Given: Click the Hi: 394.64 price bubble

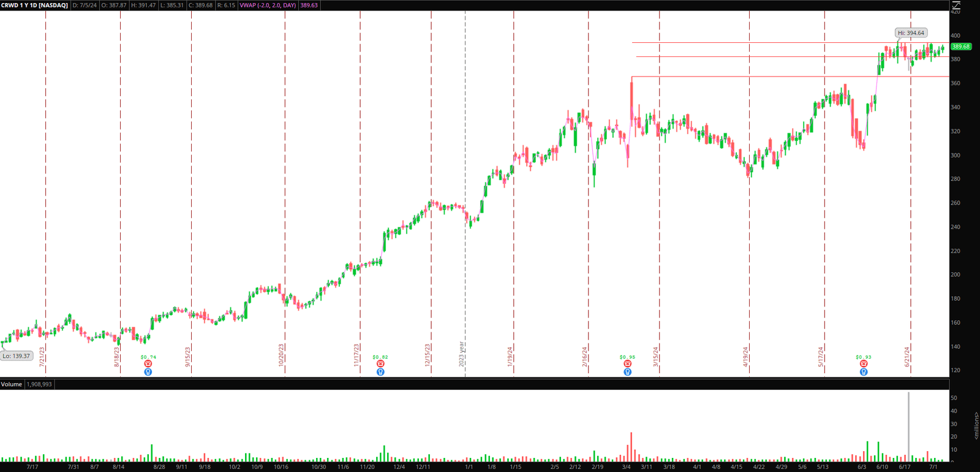Looking at the screenshot, I should point(911,33).
